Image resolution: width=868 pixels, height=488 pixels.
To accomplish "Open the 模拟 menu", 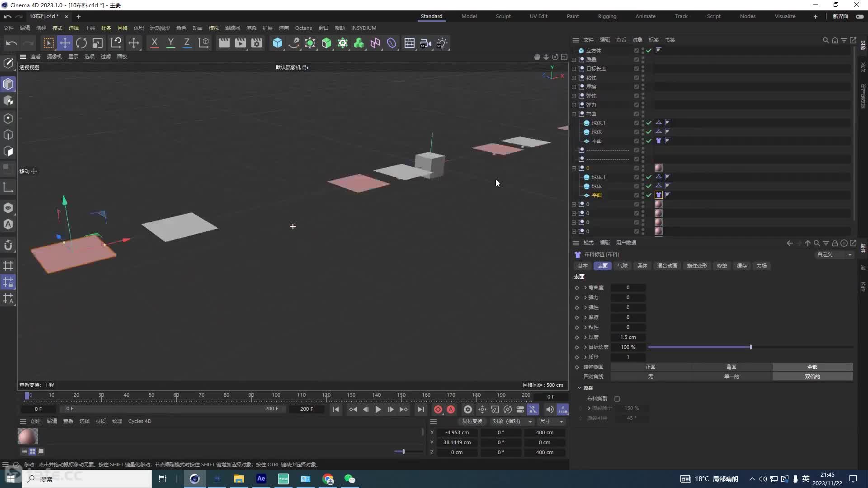I will 214,28.
